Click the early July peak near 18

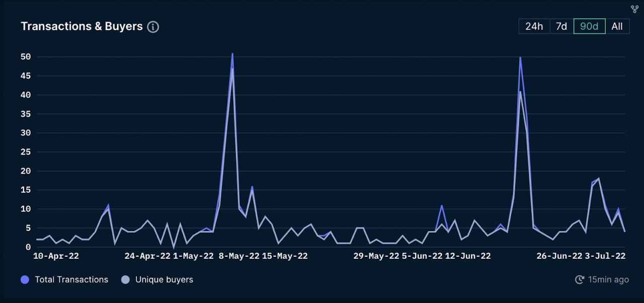click(x=598, y=179)
